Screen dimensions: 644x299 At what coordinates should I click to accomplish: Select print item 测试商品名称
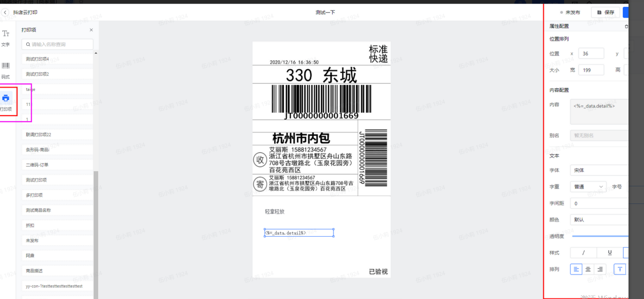pos(57,210)
